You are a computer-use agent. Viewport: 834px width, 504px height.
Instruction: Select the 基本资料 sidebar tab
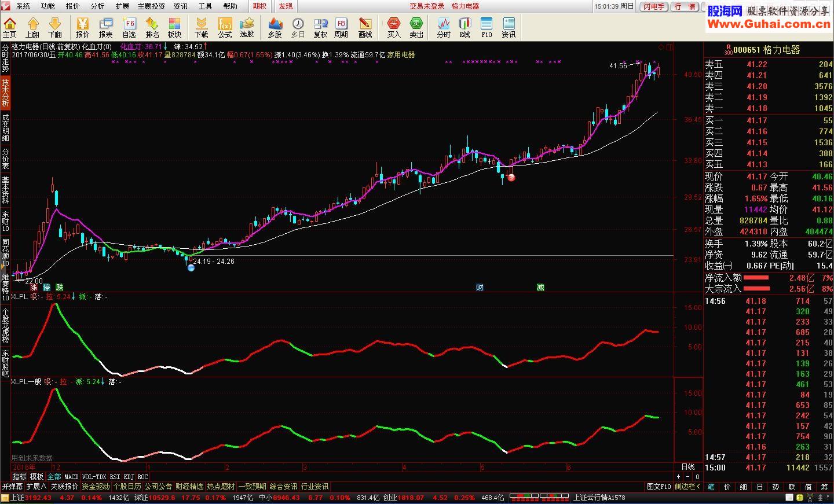pos(5,190)
